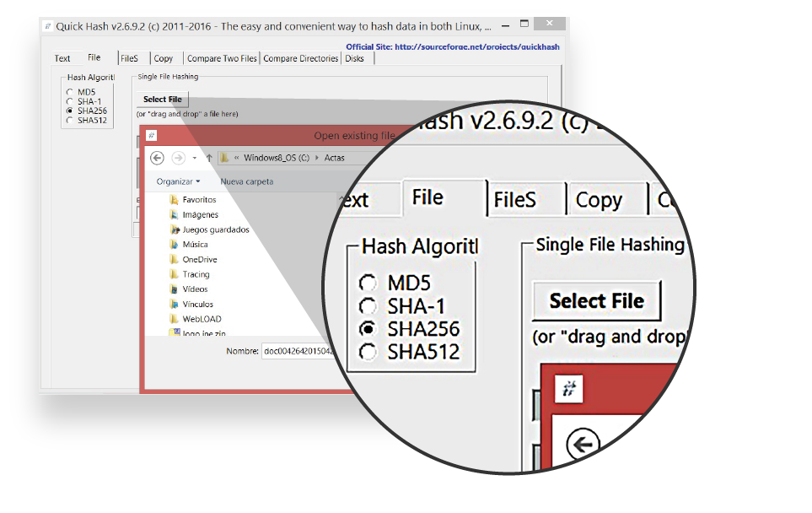The width and height of the screenshot is (812, 513).
Task: Click the small Select File button under the tabs
Action: [x=162, y=100]
